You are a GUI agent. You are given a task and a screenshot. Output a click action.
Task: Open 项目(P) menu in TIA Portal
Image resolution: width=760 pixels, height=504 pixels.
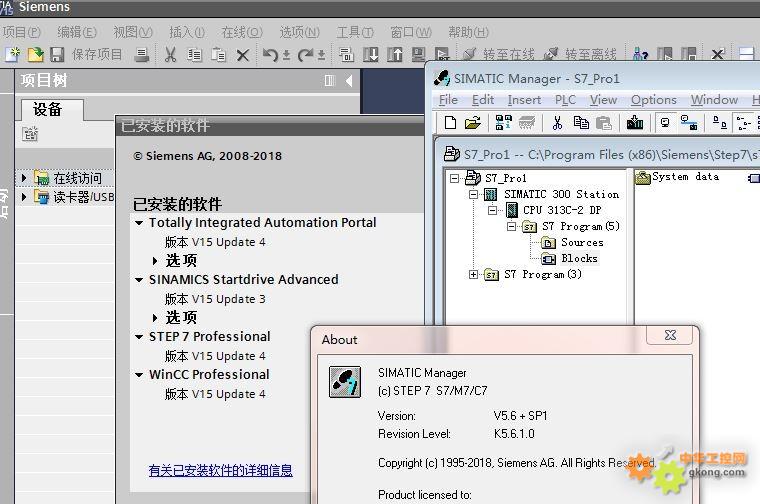point(22,32)
